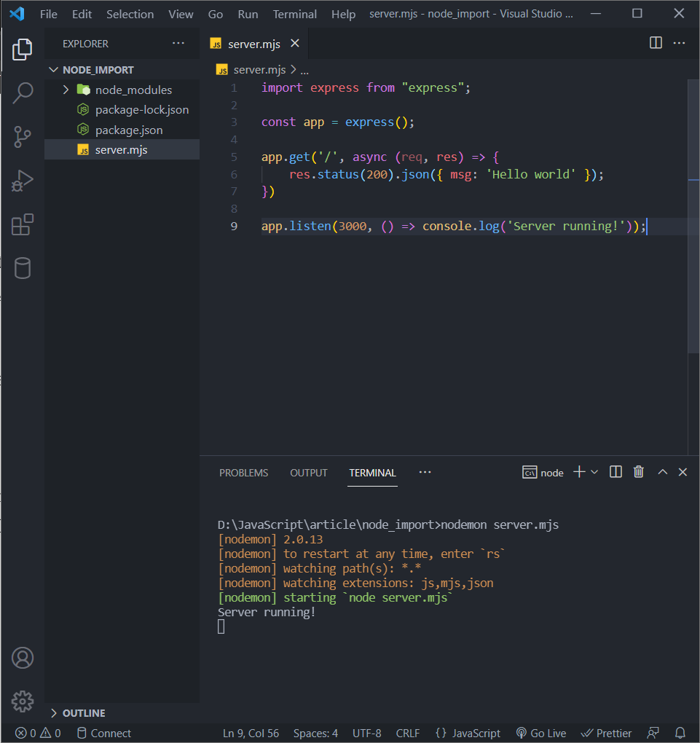The height and width of the screenshot is (743, 700).
Task: Click the Accounts icon in the sidebar
Action: click(x=22, y=657)
